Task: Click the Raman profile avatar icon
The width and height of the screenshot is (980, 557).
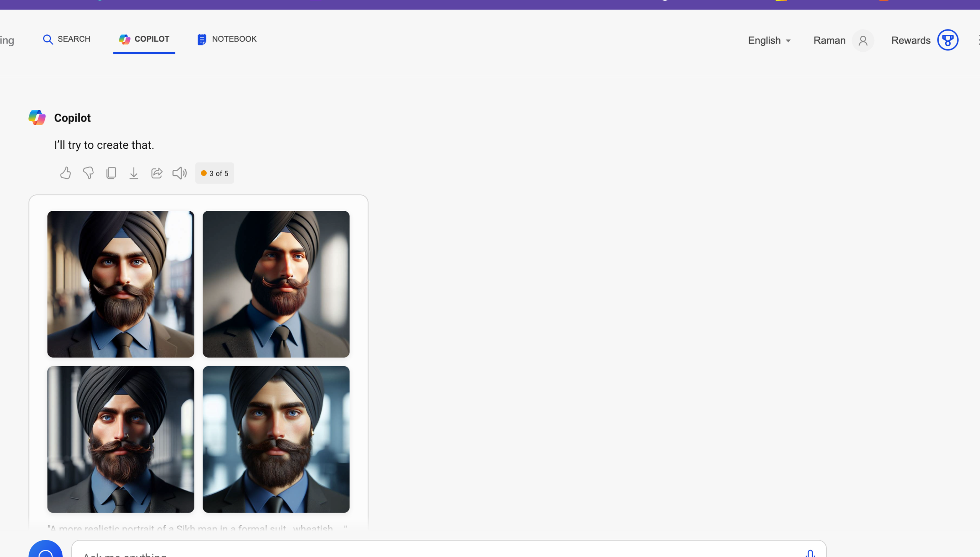Action: (x=862, y=41)
